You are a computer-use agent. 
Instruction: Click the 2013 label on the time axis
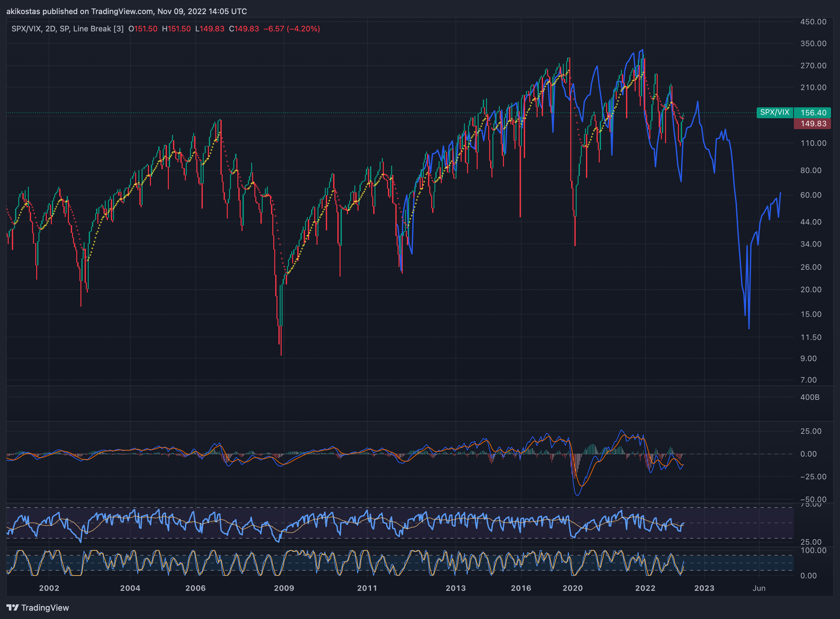(456, 588)
